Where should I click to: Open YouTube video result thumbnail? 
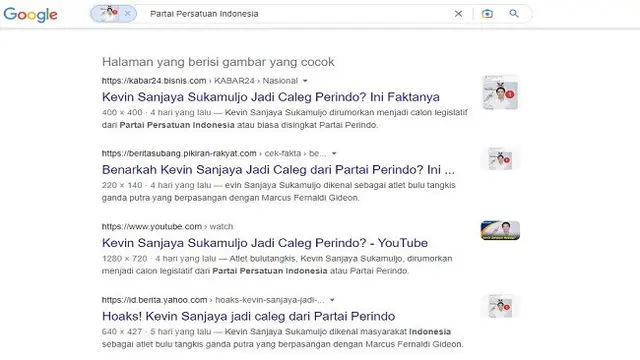tap(500, 230)
